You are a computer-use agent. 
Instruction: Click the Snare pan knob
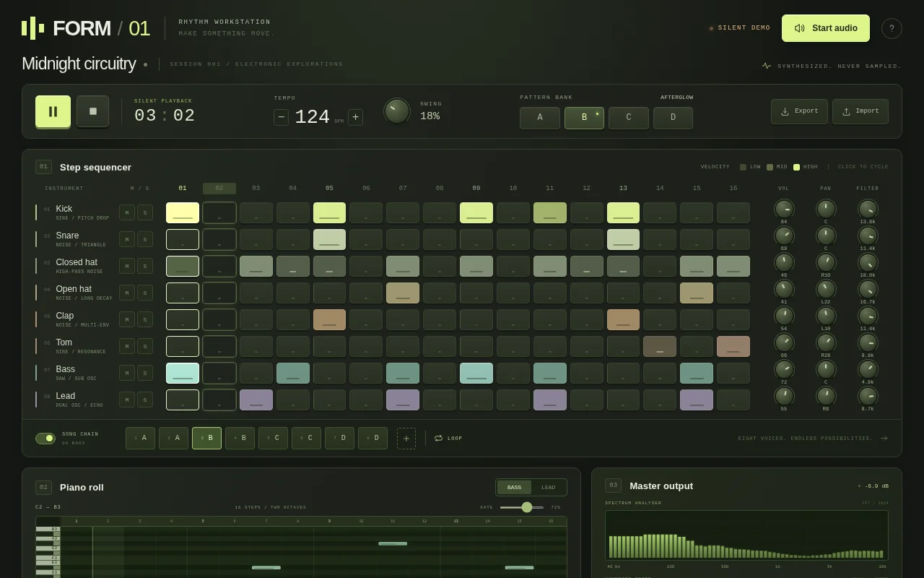[826, 236]
